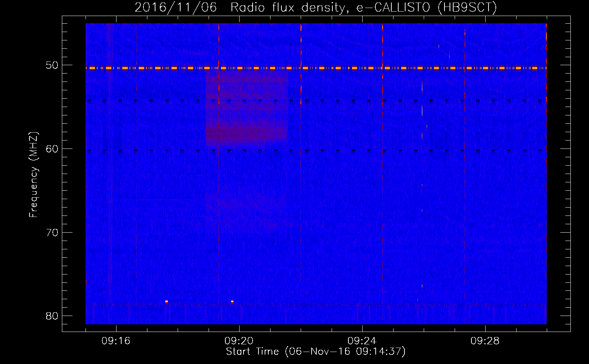Click the 80 frequency tick label

[52, 316]
